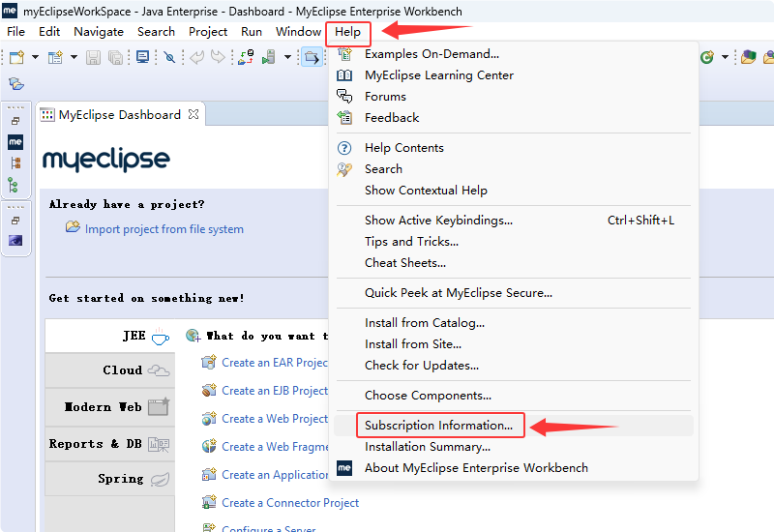The height and width of the screenshot is (532, 774).
Task: Click the Save All stacked disks icon
Action: pyautogui.click(x=115, y=57)
